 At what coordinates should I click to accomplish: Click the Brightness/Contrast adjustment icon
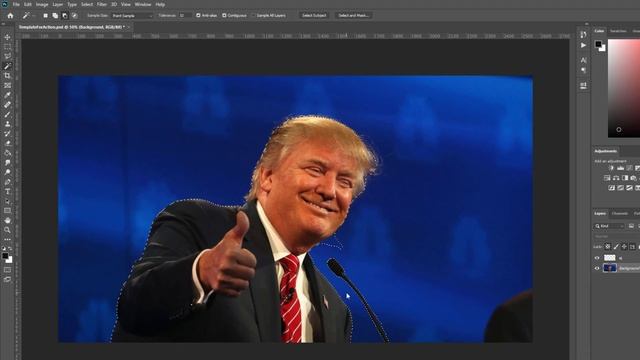pos(611,168)
